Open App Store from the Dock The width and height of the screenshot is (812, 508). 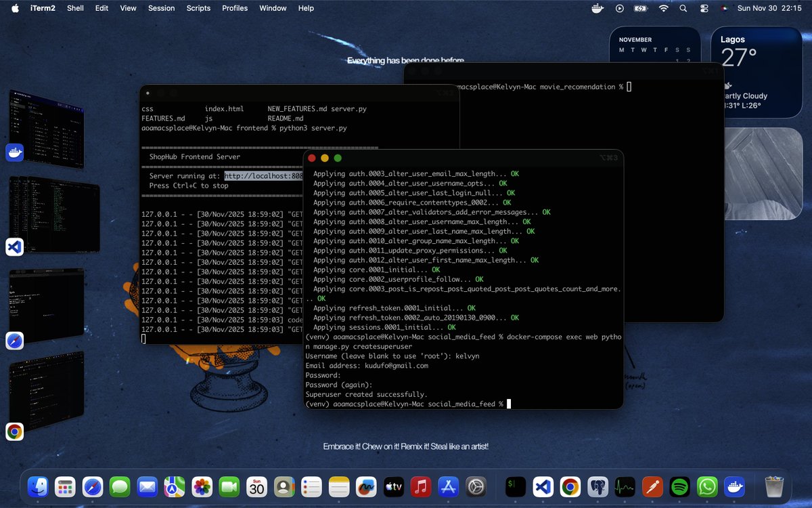point(449,486)
